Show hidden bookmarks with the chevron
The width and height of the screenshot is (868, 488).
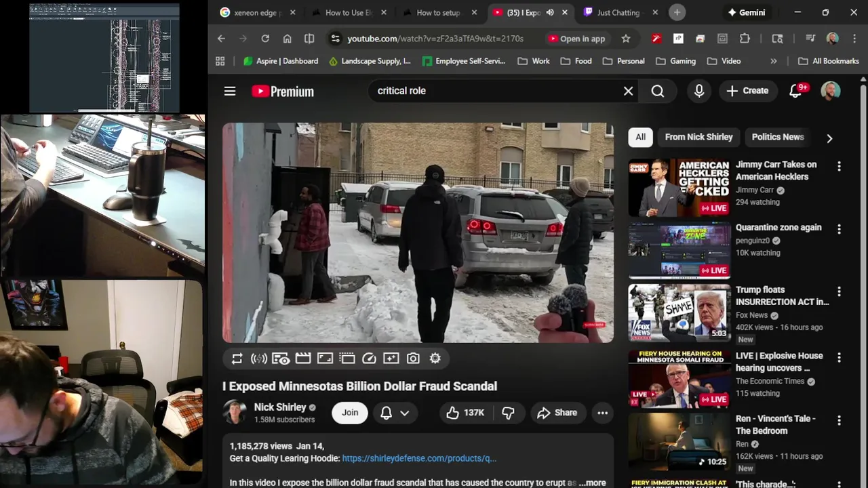(774, 61)
